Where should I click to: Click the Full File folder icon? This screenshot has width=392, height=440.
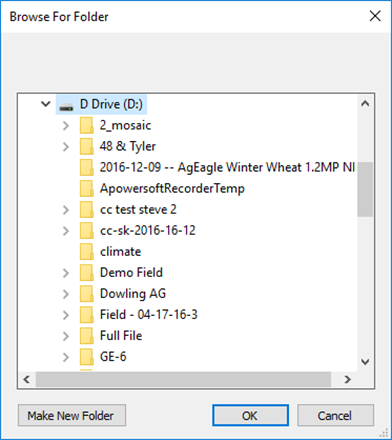click(x=87, y=336)
